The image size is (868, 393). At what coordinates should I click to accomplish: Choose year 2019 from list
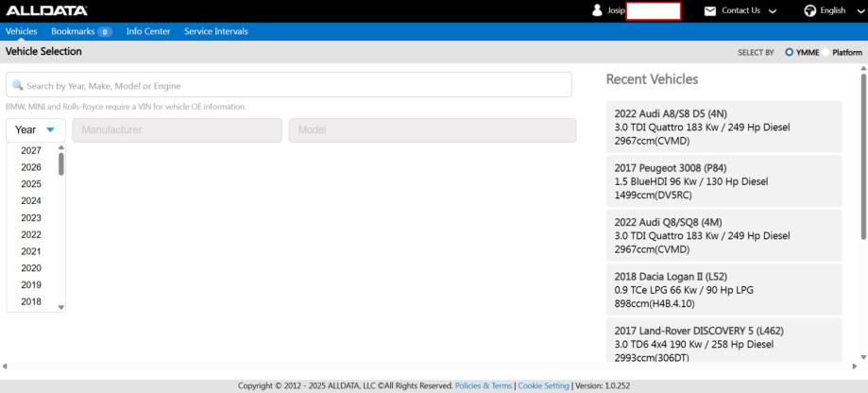click(31, 284)
